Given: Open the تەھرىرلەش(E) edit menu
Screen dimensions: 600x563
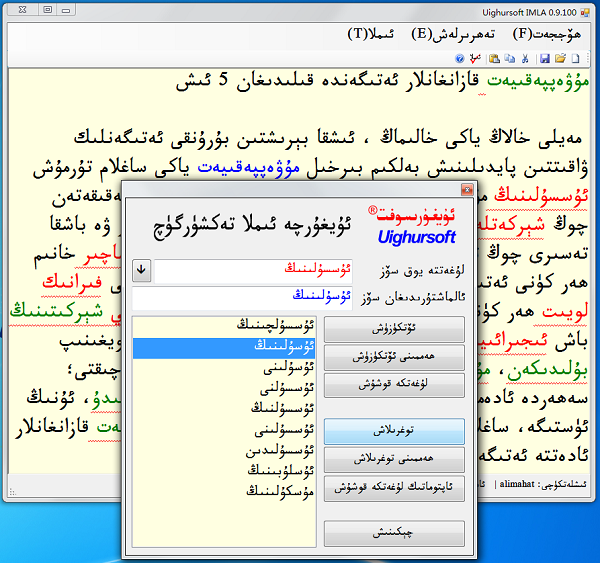Looking at the screenshot, I should [453, 34].
